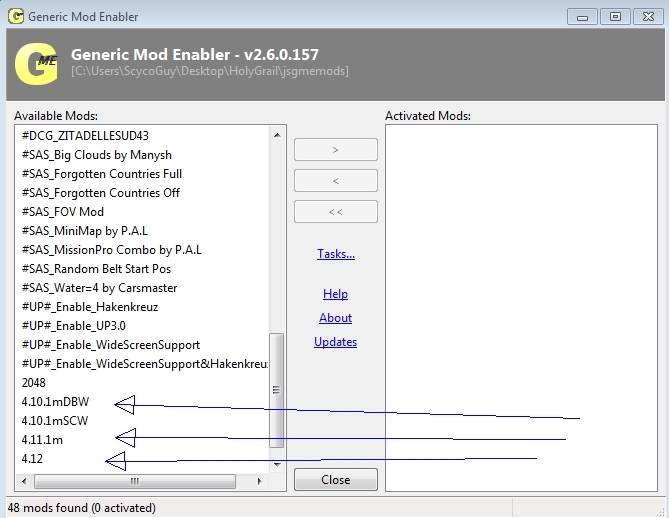Select the 4.11.1m mod
Screen dimensions: 669x518
(x=42, y=439)
